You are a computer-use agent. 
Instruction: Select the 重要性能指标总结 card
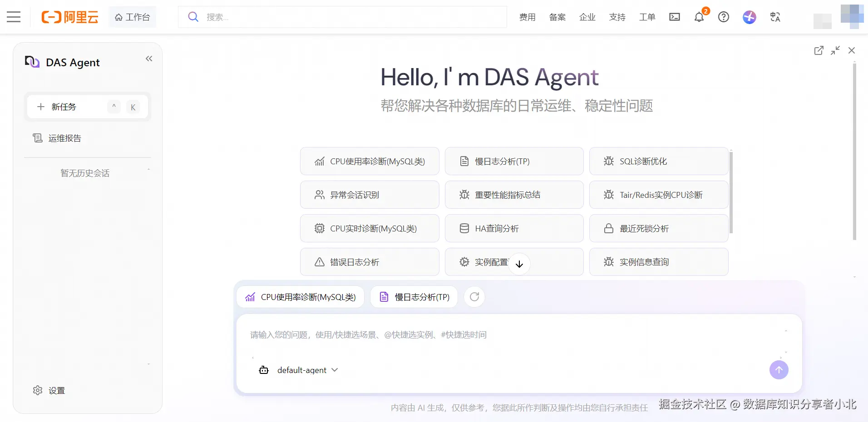click(514, 195)
